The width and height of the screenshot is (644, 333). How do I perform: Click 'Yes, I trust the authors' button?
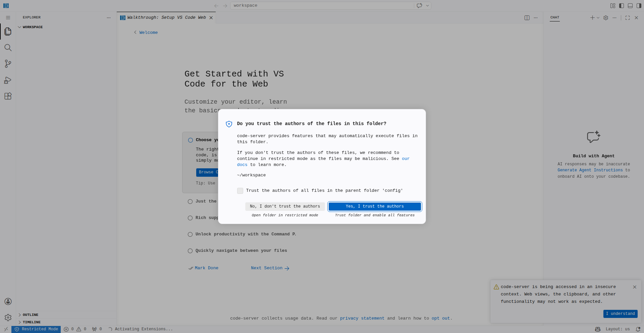375,207
